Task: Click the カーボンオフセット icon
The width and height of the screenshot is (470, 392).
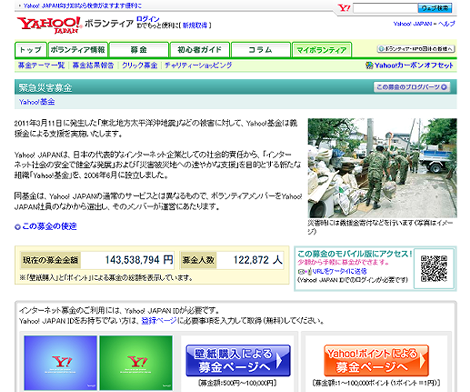Action: pyautogui.click(x=369, y=65)
